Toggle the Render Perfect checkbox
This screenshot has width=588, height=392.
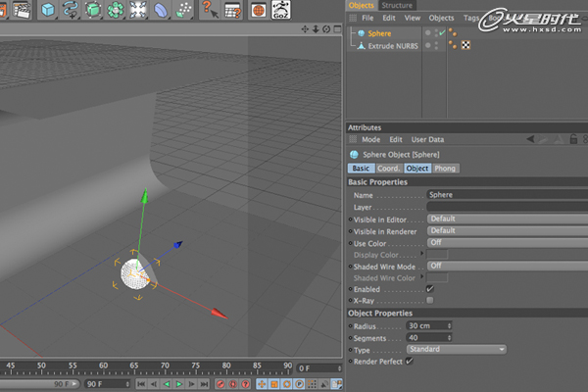coord(410,361)
